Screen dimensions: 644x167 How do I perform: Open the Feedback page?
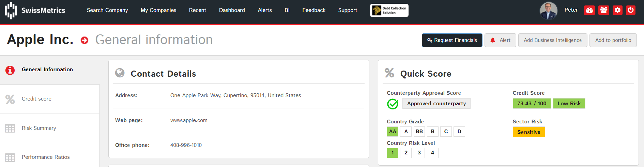[x=314, y=10]
